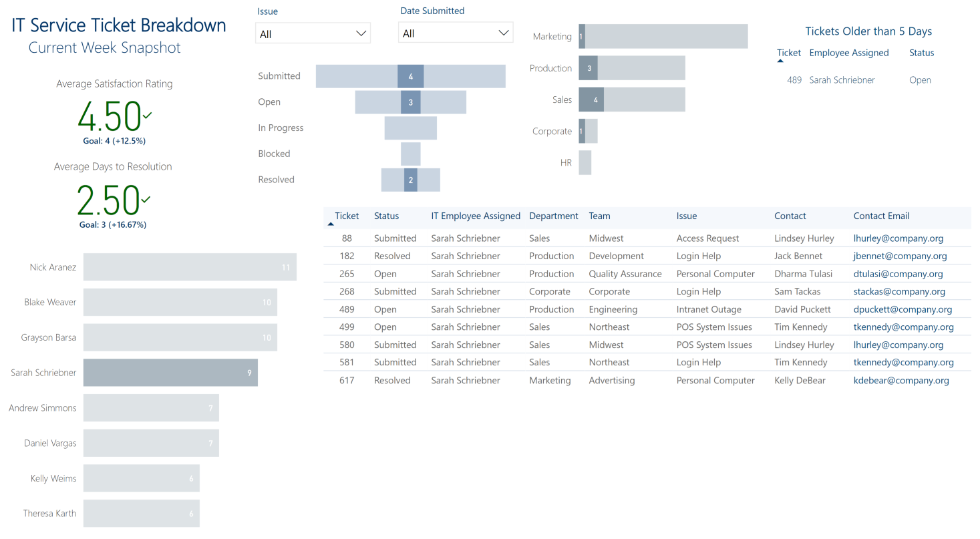
Task: Sort table by Status column header
Action: pyautogui.click(x=386, y=216)
